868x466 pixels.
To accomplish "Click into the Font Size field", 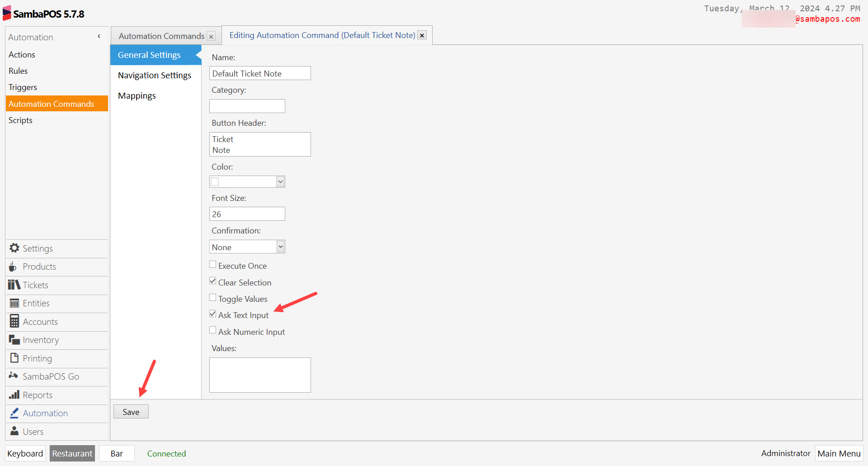I will 247,214.
